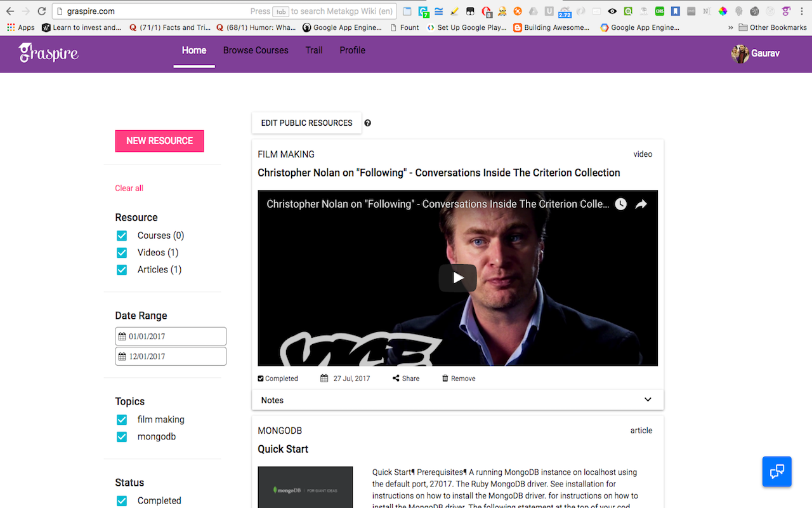
Task: Click the browser back arrow
Action: click(10, 11)
